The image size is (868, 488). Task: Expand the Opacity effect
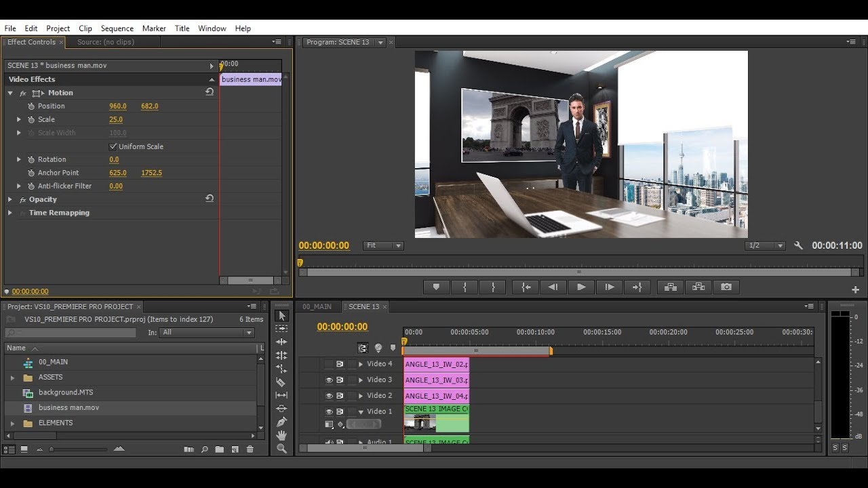click(10, 199)
